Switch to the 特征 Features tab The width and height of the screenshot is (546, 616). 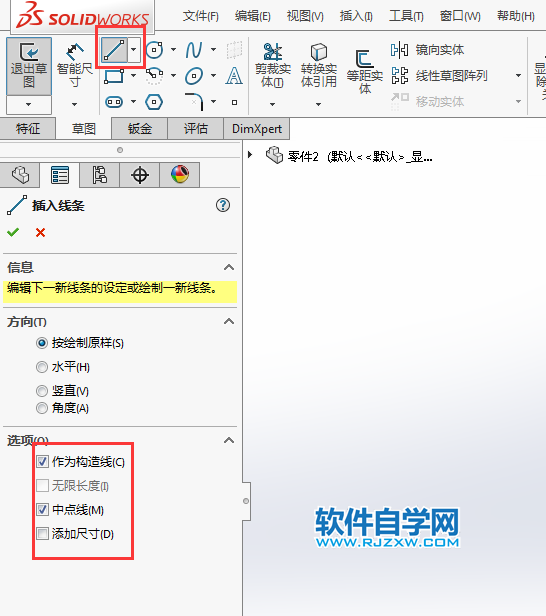[27, 128]
